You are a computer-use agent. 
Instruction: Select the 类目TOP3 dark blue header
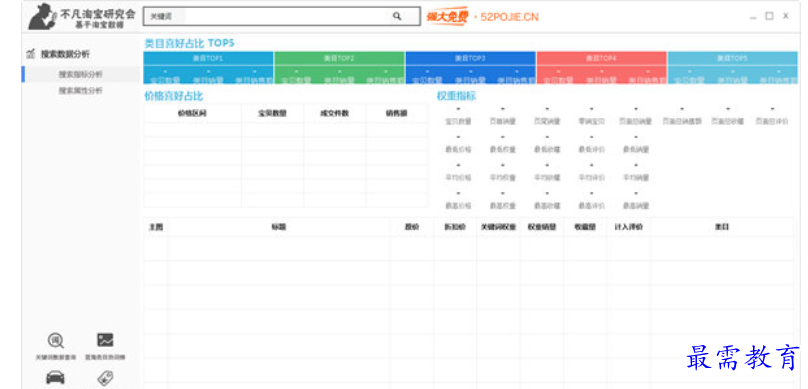click(x=470, y=59)
